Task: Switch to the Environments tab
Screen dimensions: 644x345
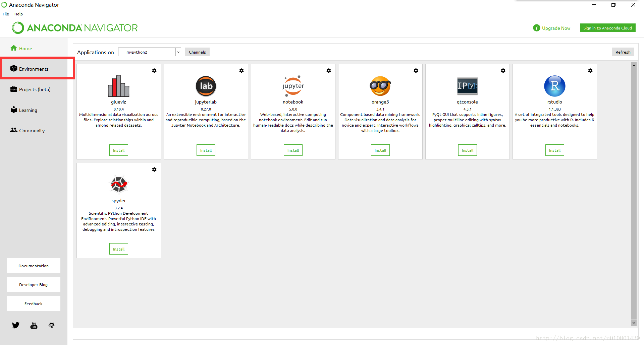Action: [x=34, y=69]
